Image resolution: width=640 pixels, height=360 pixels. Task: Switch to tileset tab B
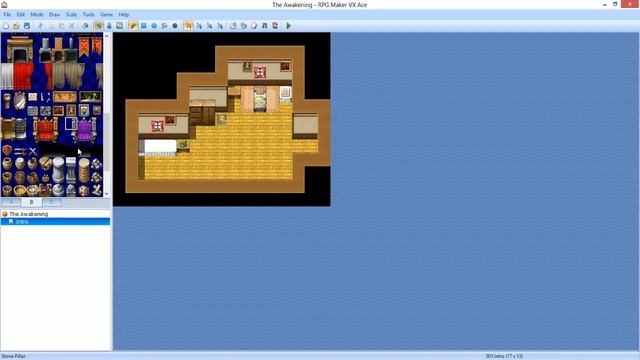click(31, 202)
